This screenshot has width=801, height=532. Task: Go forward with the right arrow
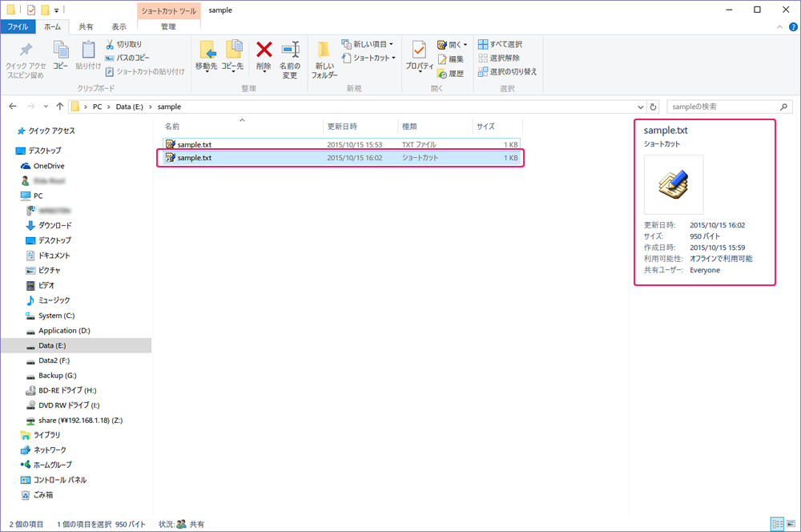(30, 107)
